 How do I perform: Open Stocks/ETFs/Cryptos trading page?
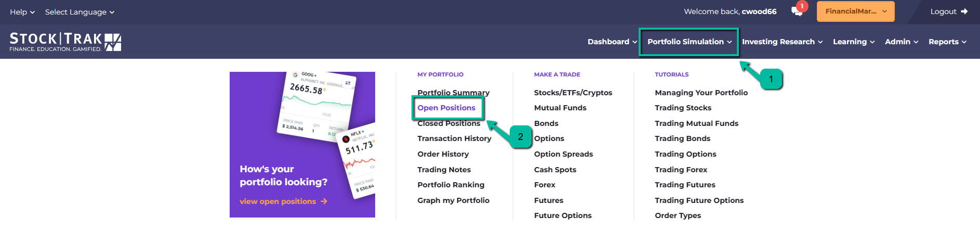[x=573, y=93]
